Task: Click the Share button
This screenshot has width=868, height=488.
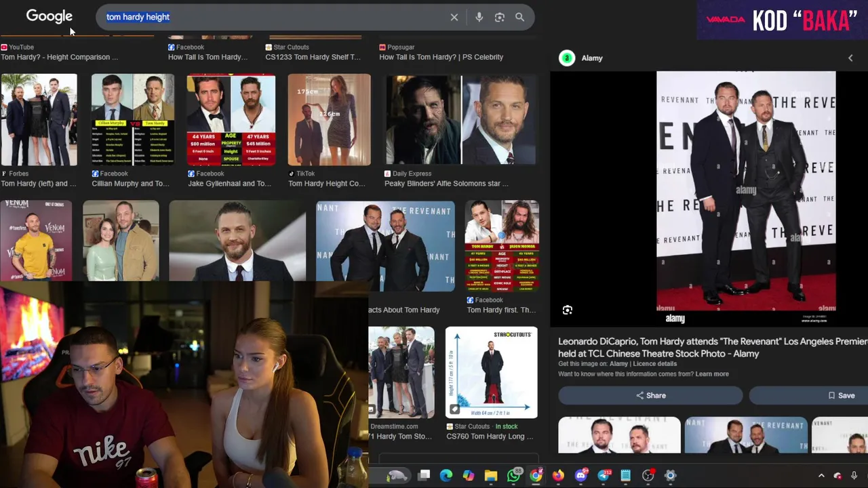Action: (651, 395)
